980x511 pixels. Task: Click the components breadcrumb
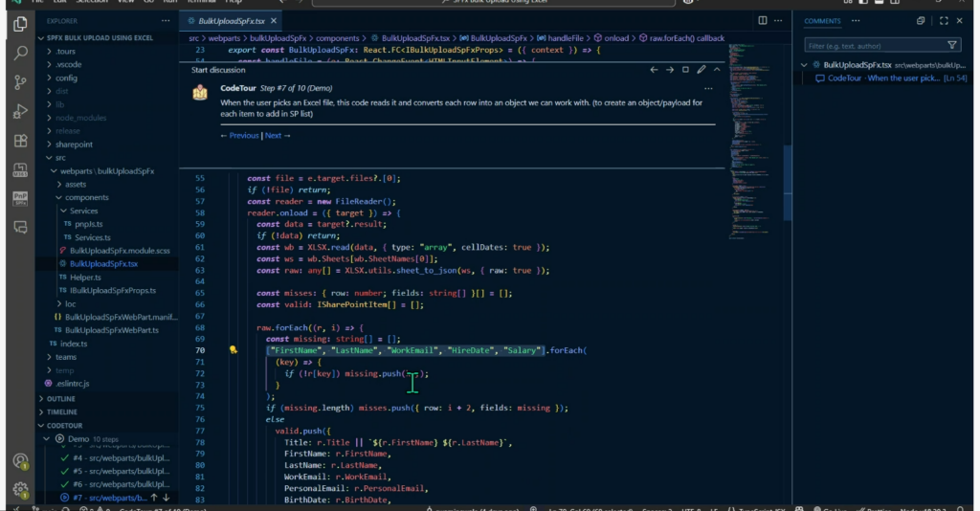337,38
